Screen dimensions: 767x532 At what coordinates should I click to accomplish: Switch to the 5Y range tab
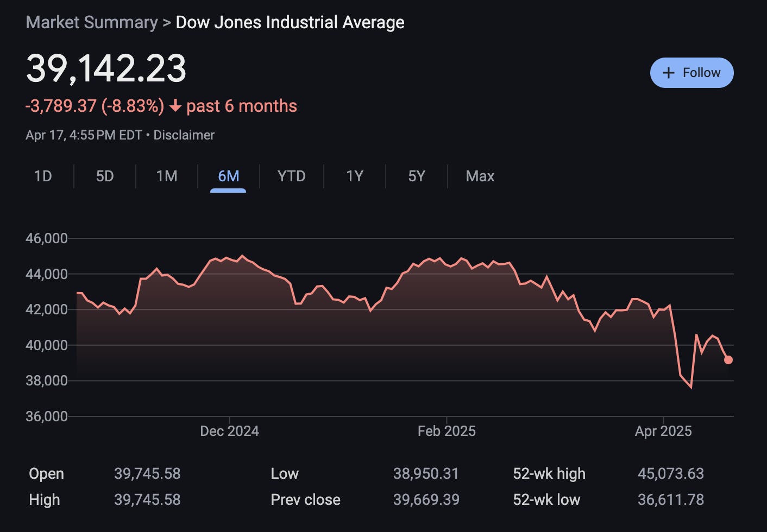click(417, 176)
